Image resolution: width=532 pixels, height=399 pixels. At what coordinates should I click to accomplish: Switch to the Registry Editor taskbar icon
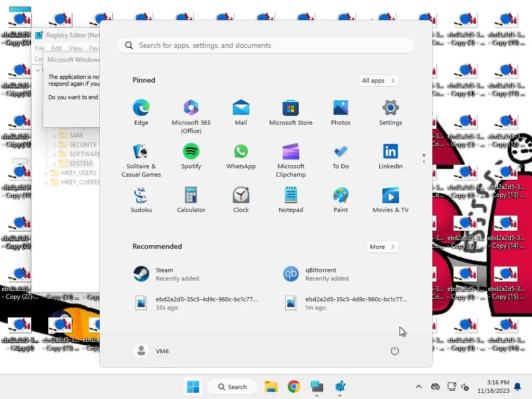[340, 387]
